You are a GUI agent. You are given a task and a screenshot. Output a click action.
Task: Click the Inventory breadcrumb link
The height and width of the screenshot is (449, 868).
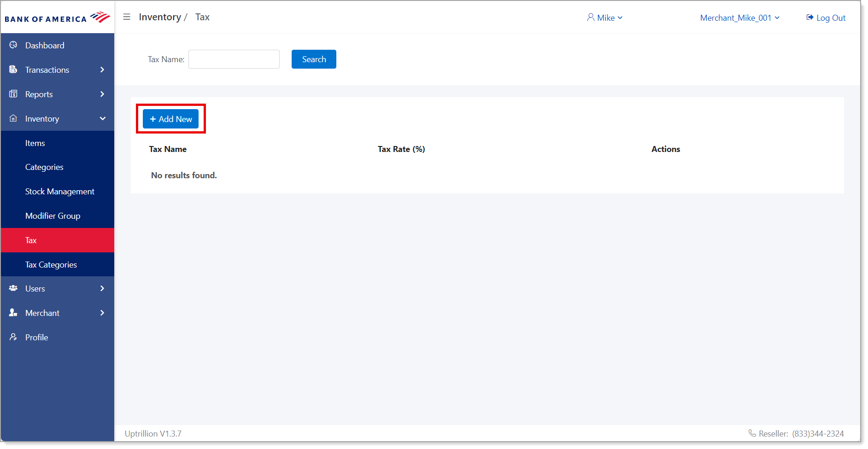tap(160, 17)
